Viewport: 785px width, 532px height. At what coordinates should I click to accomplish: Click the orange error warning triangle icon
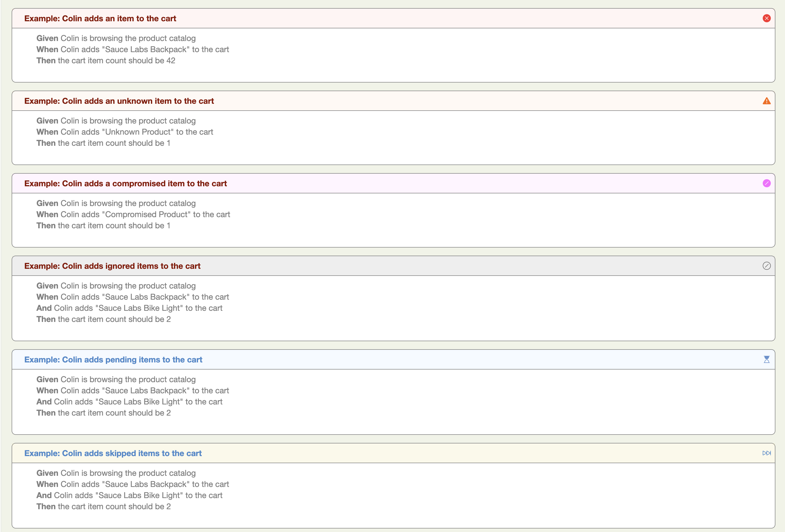[x=767, y=101]
